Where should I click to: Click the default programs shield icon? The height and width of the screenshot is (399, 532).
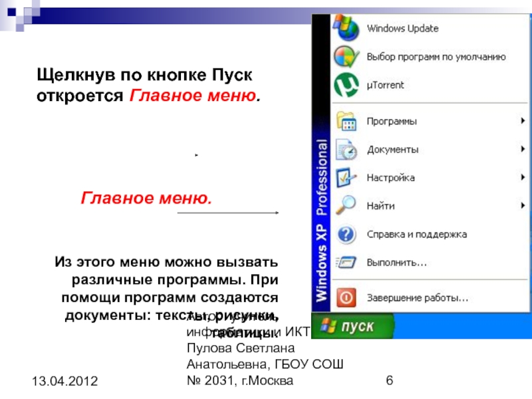(x=346, y=57)
